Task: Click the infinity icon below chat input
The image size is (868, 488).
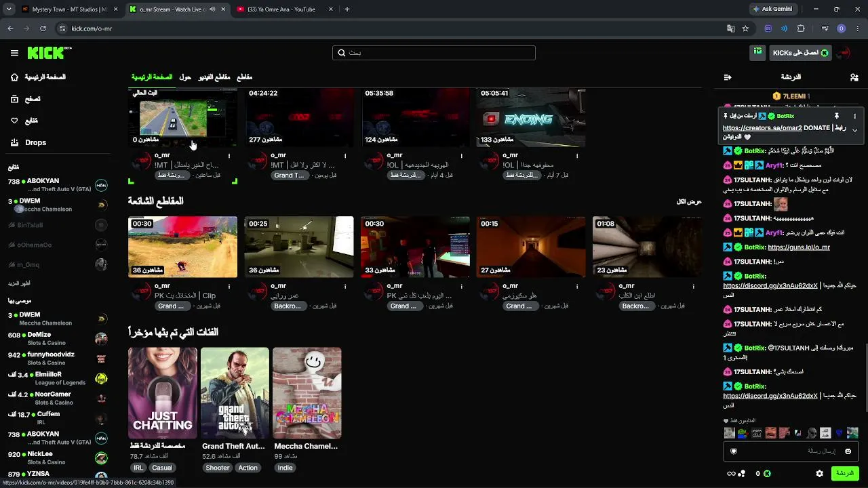Action: (x=731, y=474)
